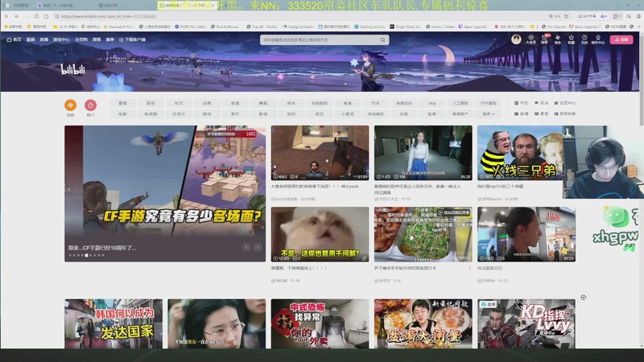Open 直播 in top navigation bar
644x362 pixels.
[x=44, y=39]
